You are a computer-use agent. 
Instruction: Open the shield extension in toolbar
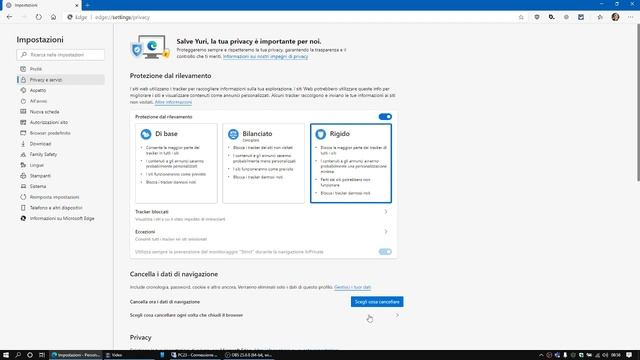pyautogui.click(x=537, y=17)
